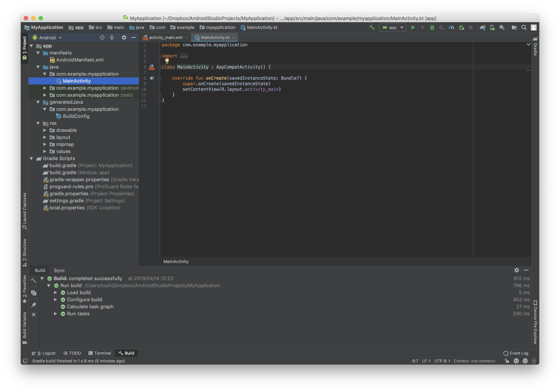The width and height of the screenshot is (560, 392).
Task: Expand the com.example.myapplication (test) package
Action: (45, 95)
